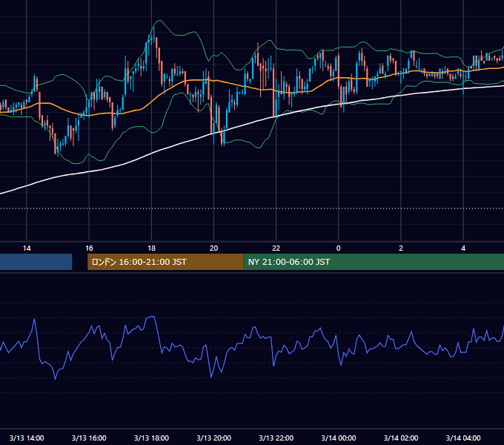Image resolution: width=504 pixels, height=445 pixels.
Task: Click hour label 14 on price chart axis
Action: point(27,248)
